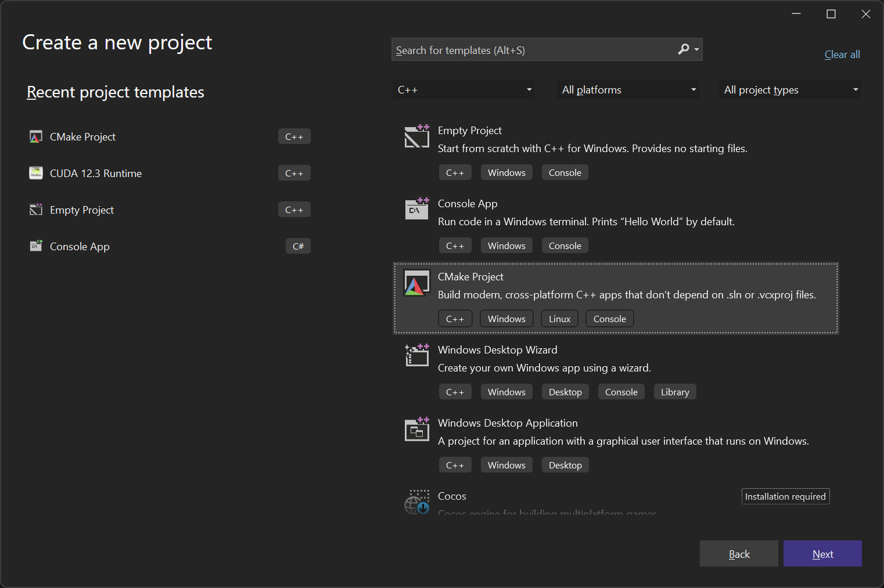Image resolution: width=884 pixels, height=588 pixels.
Task: Click CMake Project description about .sln files
Action: pos(627,295)
